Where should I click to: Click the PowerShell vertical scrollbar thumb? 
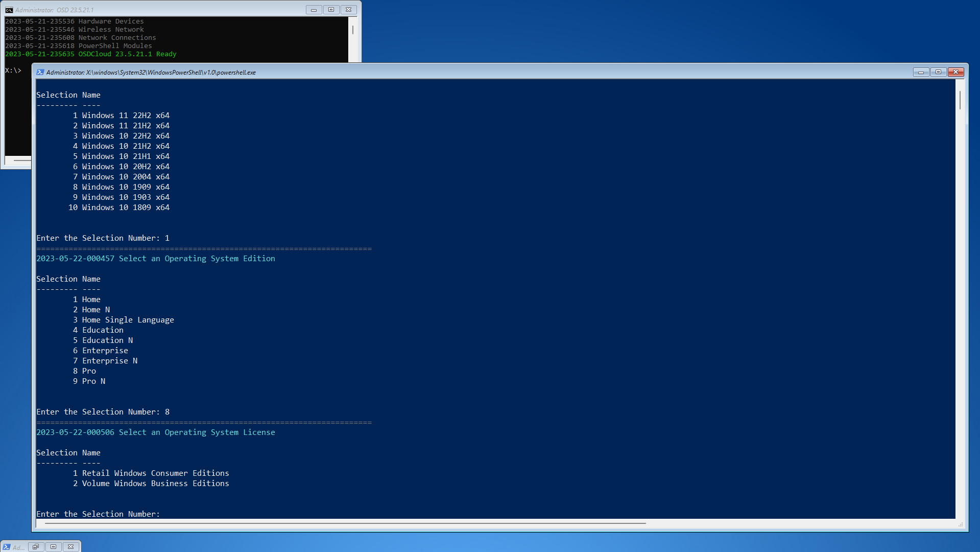coord(960,100)
